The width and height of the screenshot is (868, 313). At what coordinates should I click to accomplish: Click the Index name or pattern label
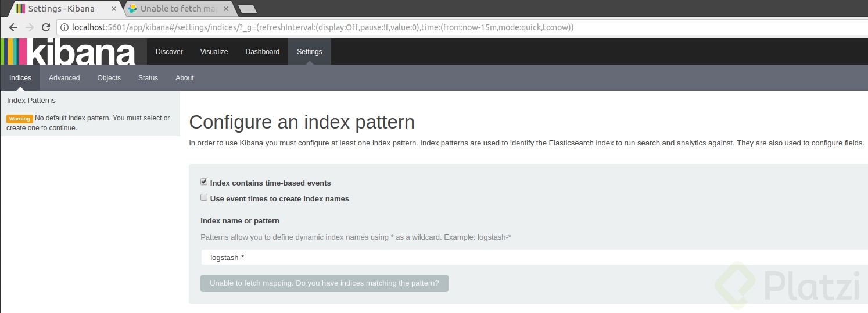coord(240,221)
